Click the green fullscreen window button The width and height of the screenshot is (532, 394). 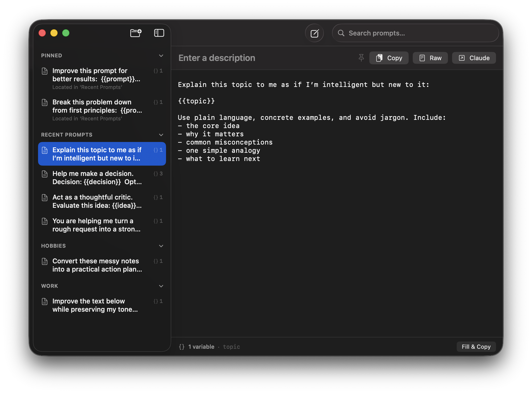[66, 33]
